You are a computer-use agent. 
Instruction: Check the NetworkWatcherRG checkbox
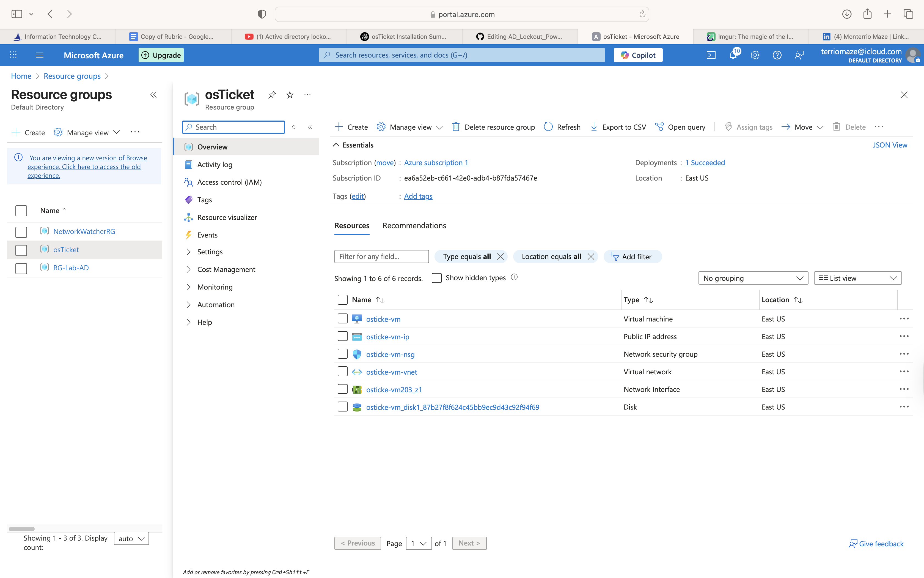[x=21, y=232]
